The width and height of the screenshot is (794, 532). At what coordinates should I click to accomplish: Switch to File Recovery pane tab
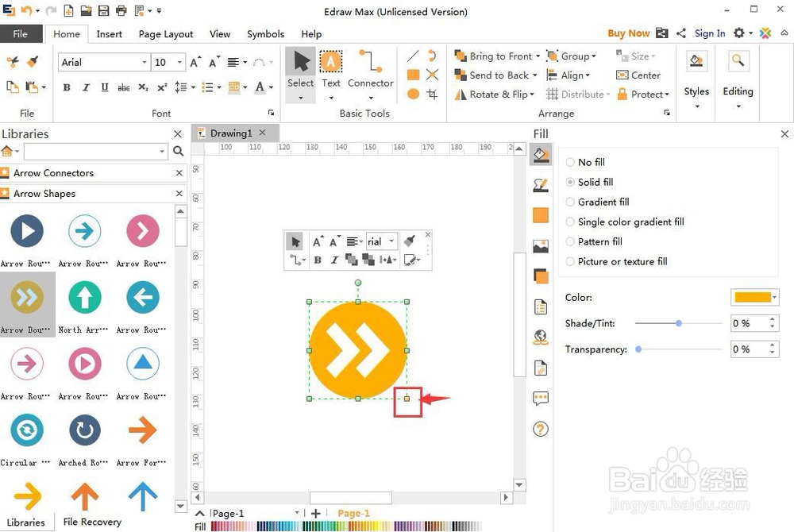[x=92, y=522]
